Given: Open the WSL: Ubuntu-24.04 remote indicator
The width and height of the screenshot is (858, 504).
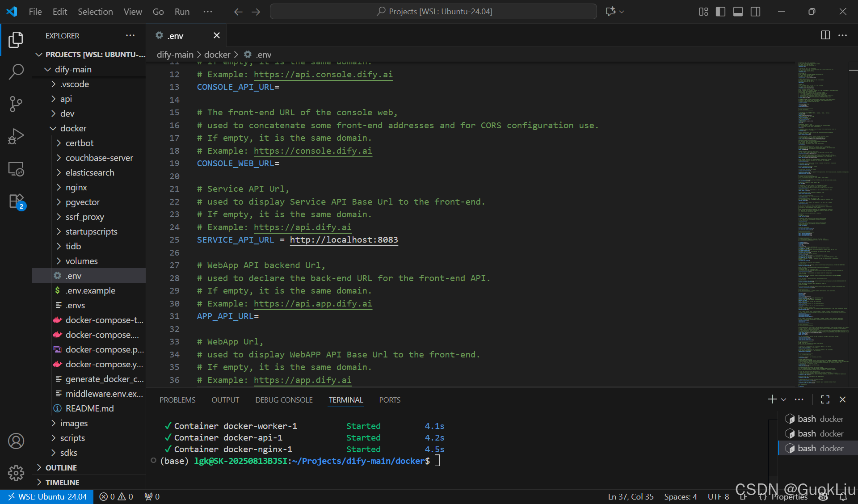Looking at the screenshot, I should click(47, 497).
